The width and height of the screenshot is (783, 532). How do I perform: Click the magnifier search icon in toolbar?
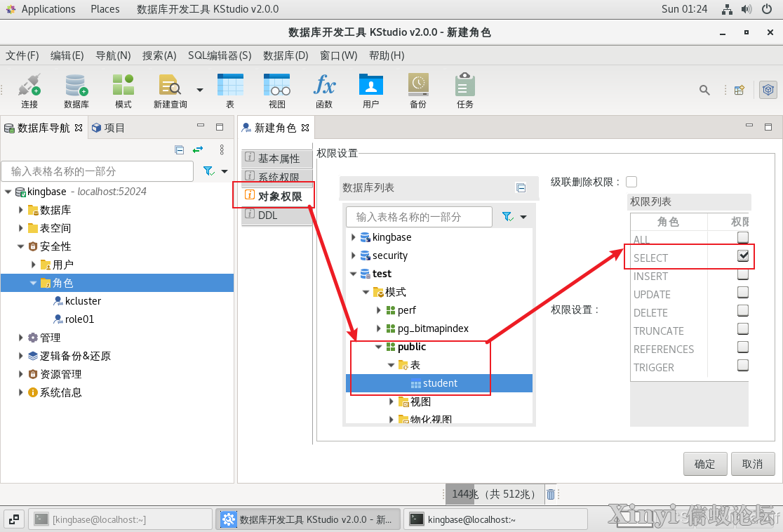point(704,90)
